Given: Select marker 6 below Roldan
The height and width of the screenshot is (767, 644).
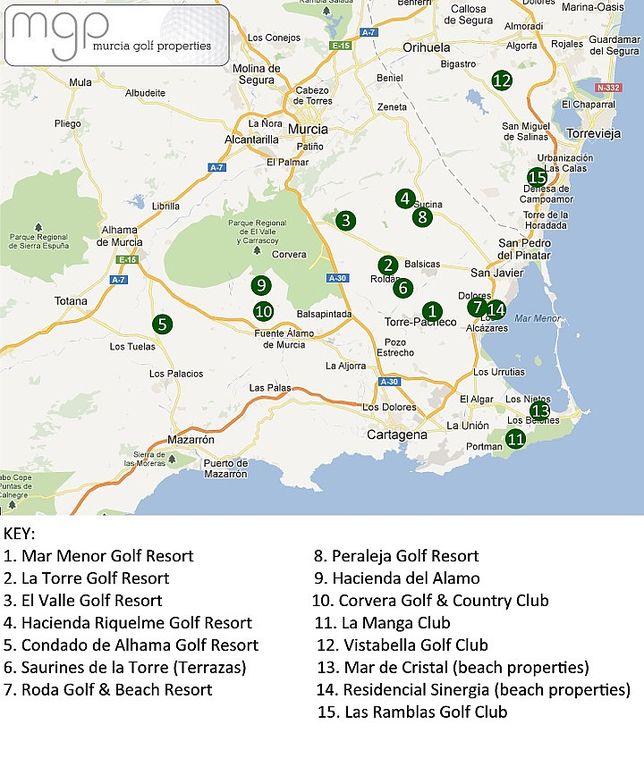Looking at the screenshot, I should [403, 288].
